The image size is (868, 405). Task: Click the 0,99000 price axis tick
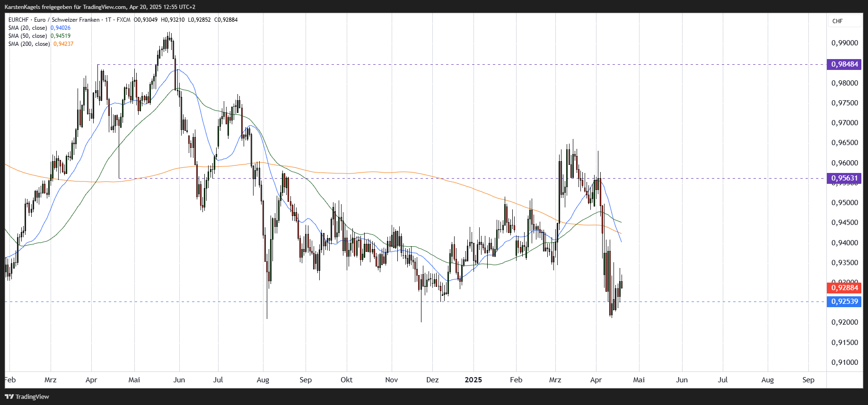pyautogui.click(x=844, y=43)
